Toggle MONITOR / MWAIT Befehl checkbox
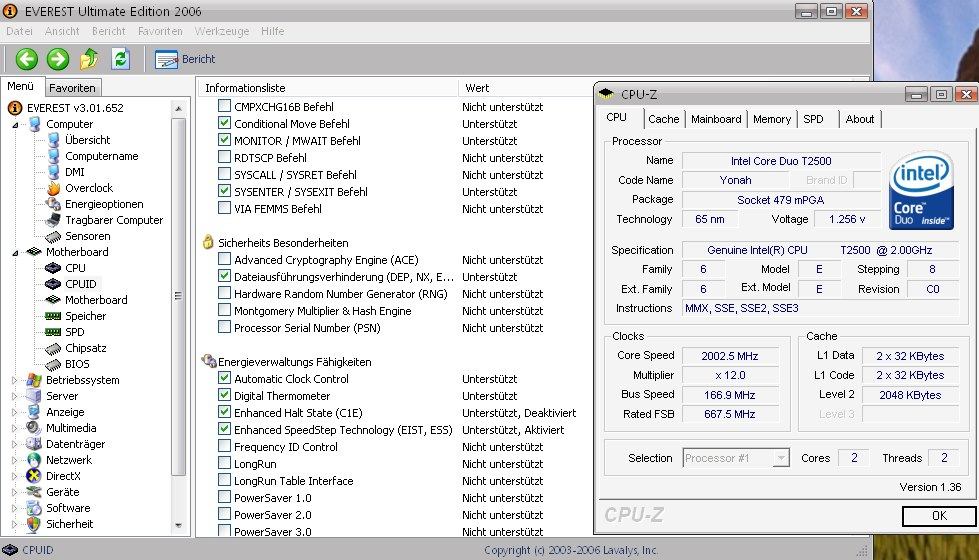979x560 pixels. point(224,140)
